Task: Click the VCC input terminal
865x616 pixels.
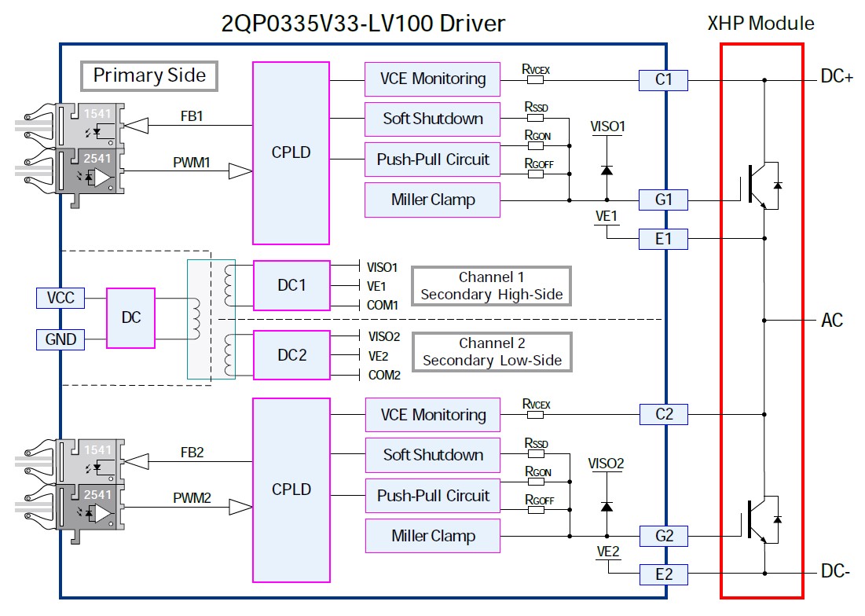Action: pos(61,298)
